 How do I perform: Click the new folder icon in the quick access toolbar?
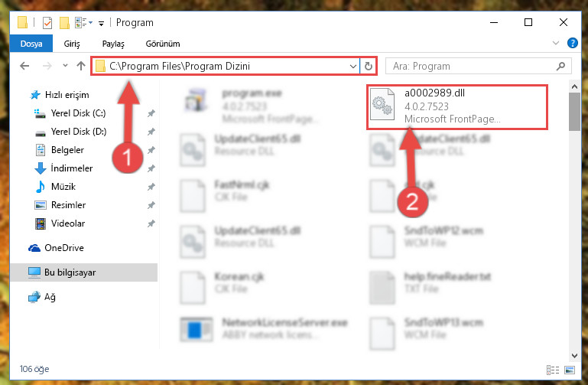pyautogui.click(x=64, y=23)
